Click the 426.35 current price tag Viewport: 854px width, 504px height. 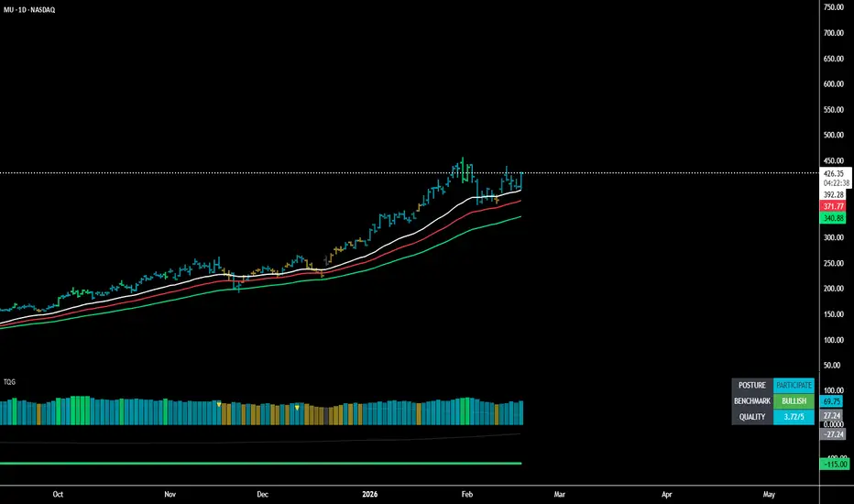[834, 174]
